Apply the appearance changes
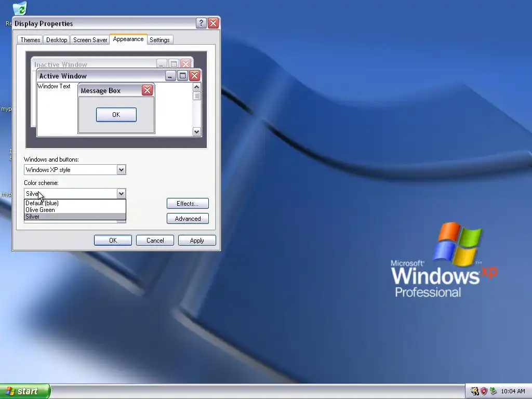Image resolution: width=532 pixels, height=399 pixels. 197,240
